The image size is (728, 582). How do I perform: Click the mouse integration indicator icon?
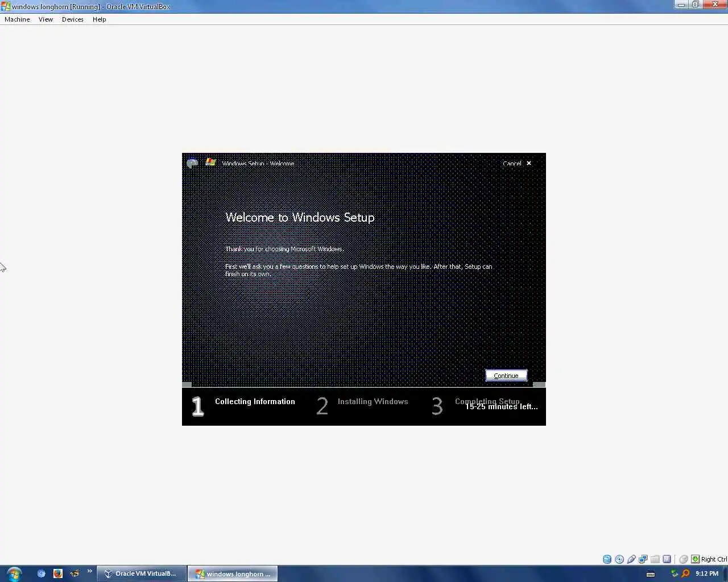point(684,559)
